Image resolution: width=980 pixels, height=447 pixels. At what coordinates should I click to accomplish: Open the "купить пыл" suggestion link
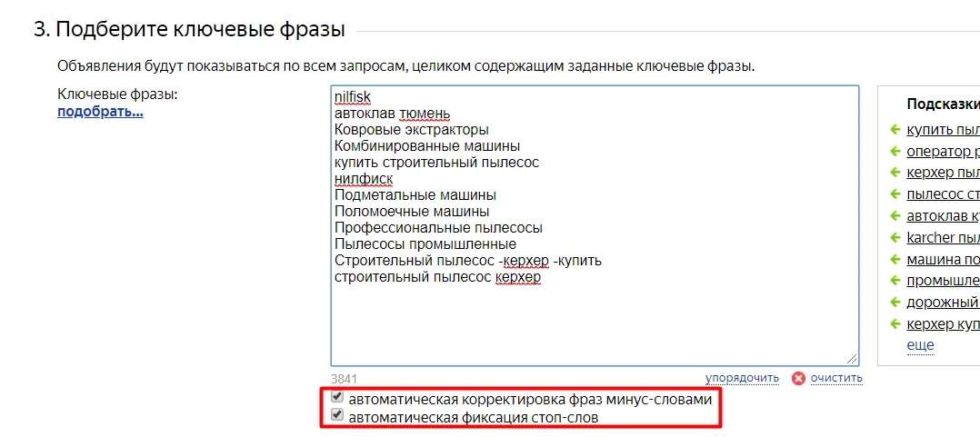pos(943,130)
